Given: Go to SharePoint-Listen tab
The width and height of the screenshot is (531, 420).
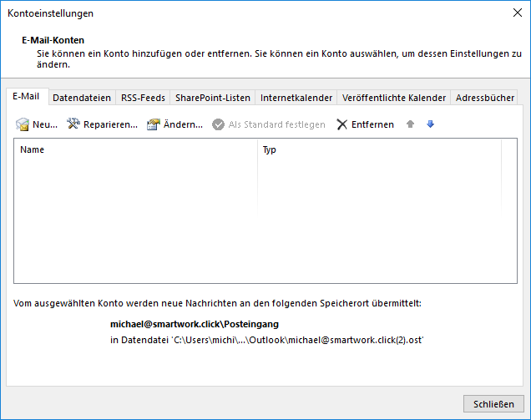Looking at the screenshot, I should coord(212,98).
